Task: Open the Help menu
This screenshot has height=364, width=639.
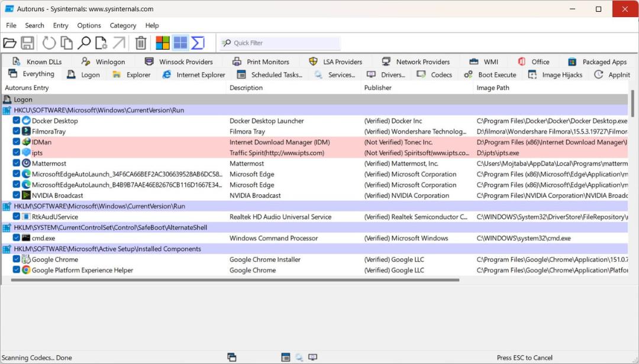Action: (151, 25)
